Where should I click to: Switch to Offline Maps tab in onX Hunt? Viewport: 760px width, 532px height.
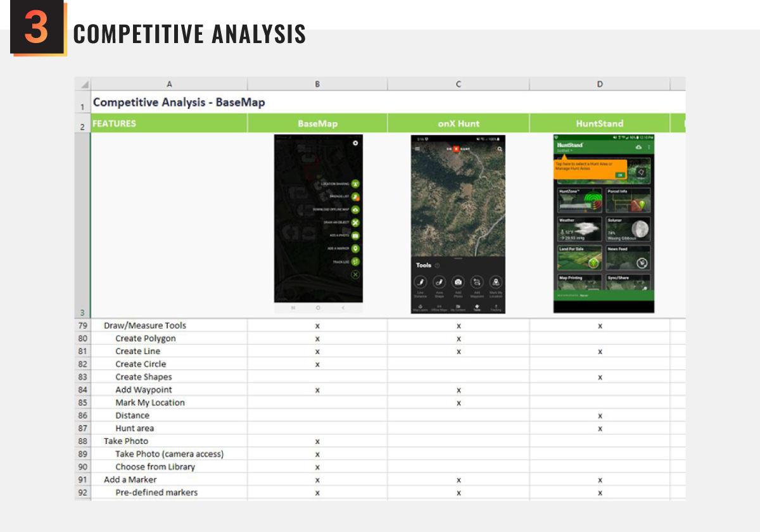pyautogui.click(x=440, y=308)
